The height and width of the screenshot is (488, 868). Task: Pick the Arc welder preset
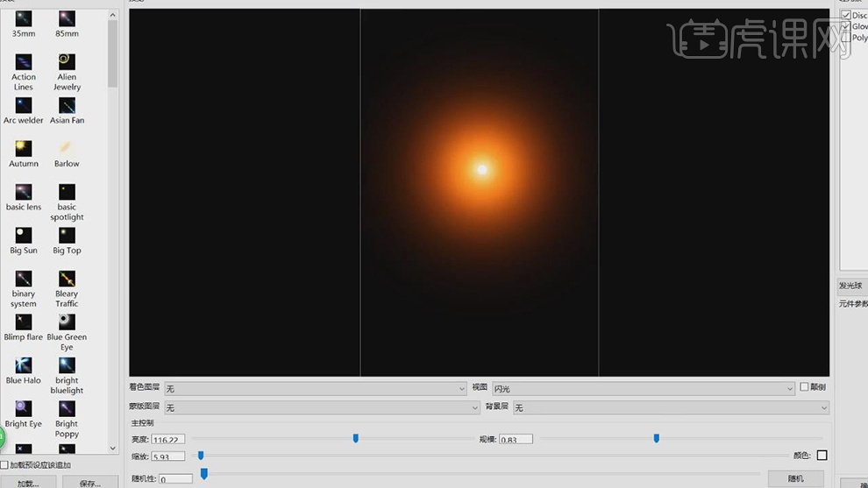(x=24, y=110)
